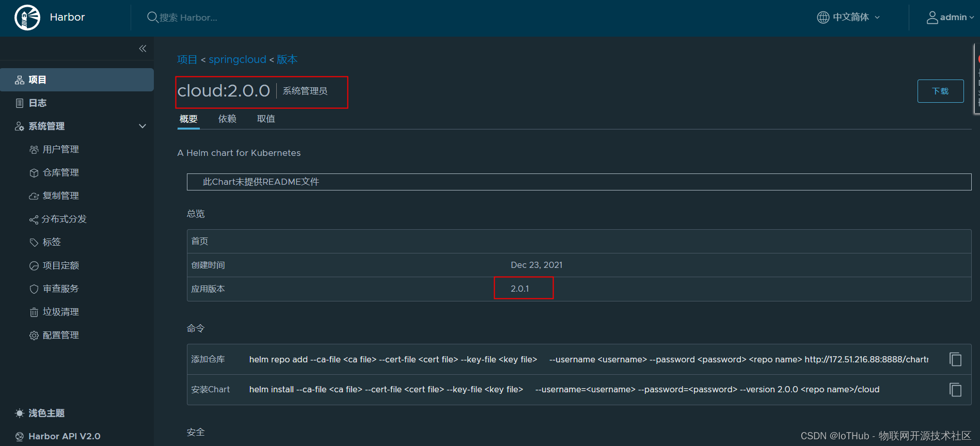
Task: Click the helm install command text
Action: pyautogui.click(x=564, y=390)
